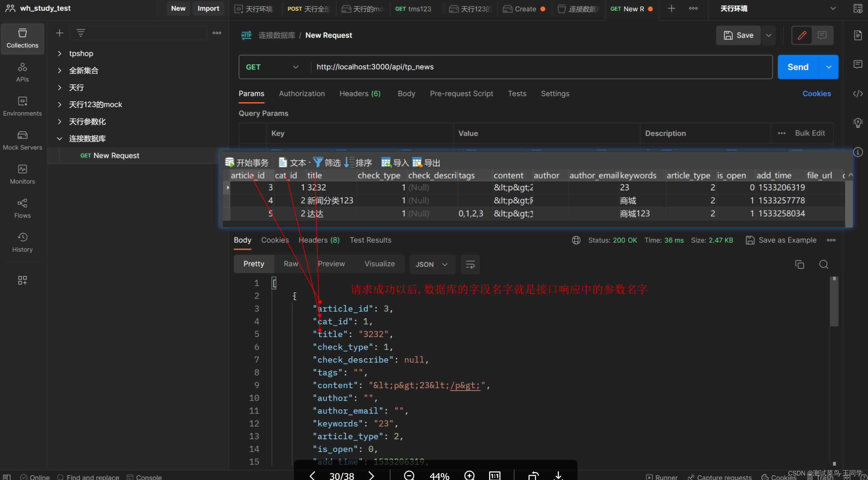The image size is (868, 480).
Task: Click the request URL input field
Action: tap(541, 67)
